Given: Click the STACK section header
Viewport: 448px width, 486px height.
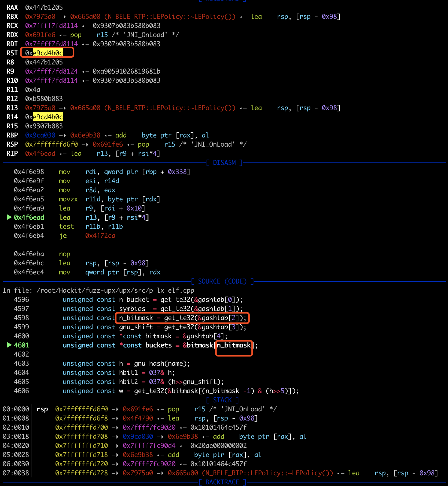Looking at the screenshot, I should pyautogui.click(x=222, y=400).
